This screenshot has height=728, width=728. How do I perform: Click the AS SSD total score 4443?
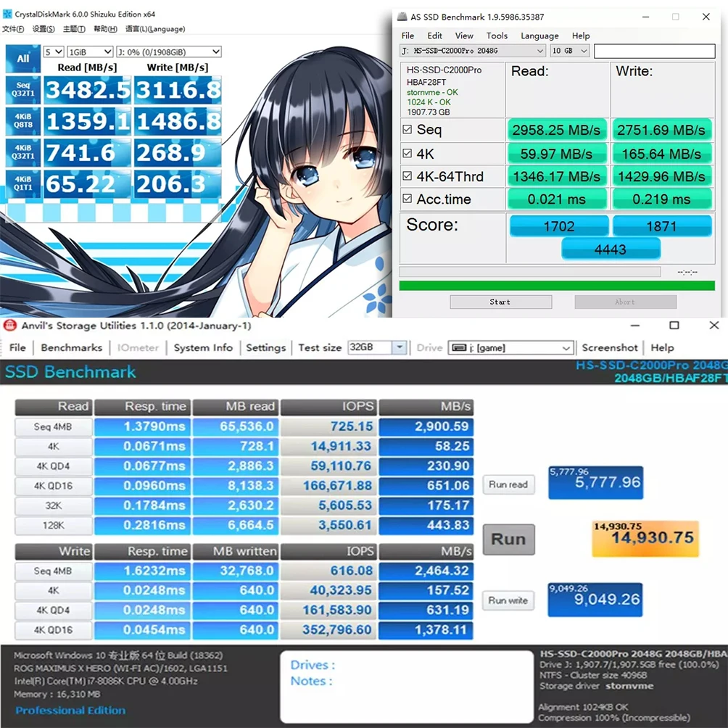pyautogui.click(x=611, y=249)
